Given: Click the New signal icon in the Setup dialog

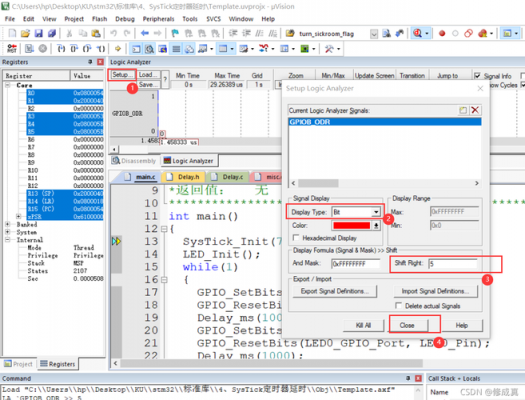Looking at the screenshot, I should click(463, 110).
